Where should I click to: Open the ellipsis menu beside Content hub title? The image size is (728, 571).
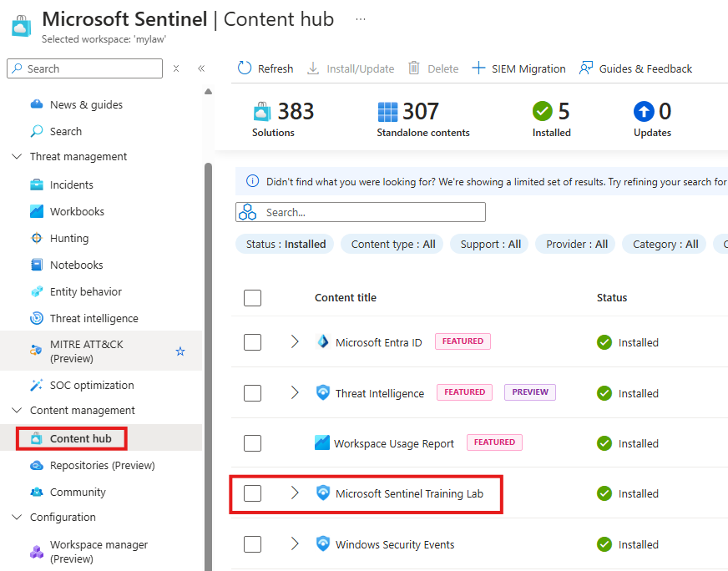(361, 19)
